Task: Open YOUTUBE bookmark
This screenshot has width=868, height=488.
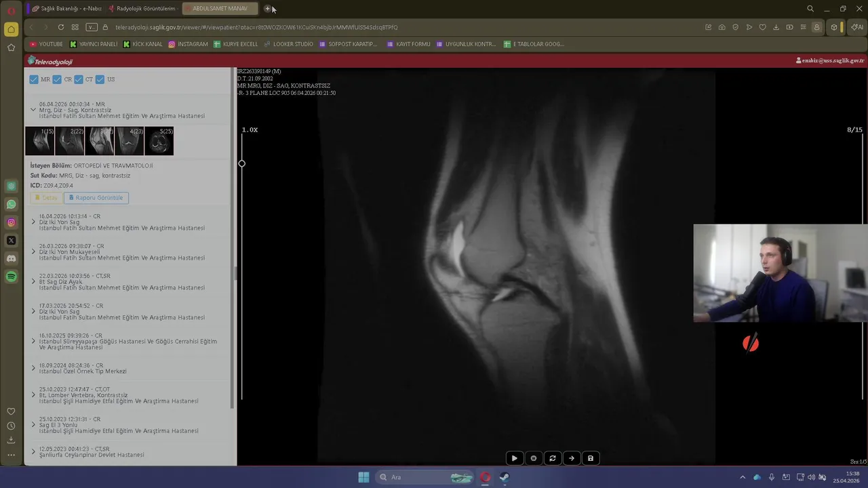Action: point(46,44)
